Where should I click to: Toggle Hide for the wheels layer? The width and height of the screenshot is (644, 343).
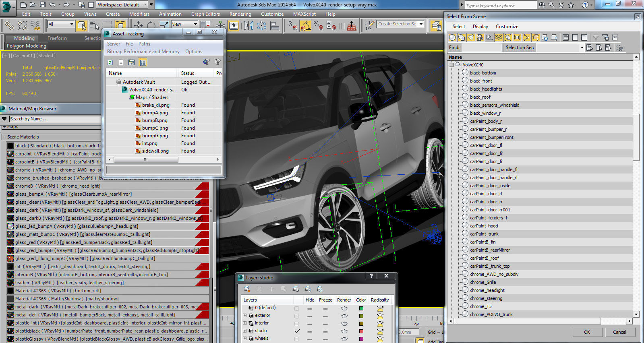309,339
